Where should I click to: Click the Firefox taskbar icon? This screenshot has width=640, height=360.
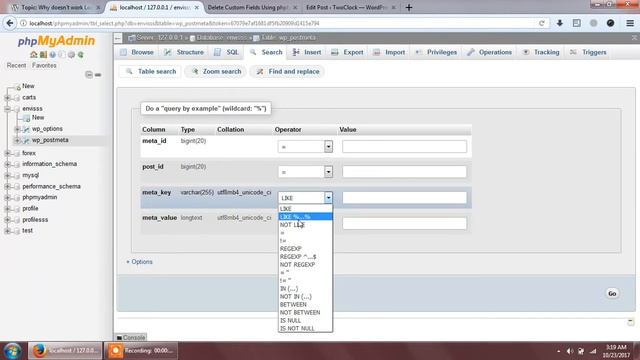(x=65, y=351)
